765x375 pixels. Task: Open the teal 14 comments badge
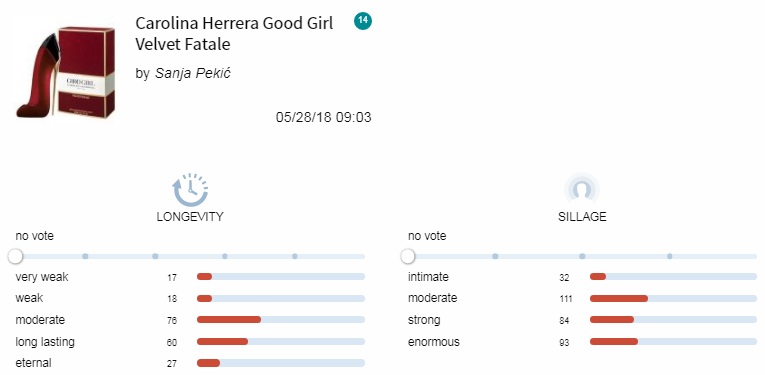click(363, 21)
